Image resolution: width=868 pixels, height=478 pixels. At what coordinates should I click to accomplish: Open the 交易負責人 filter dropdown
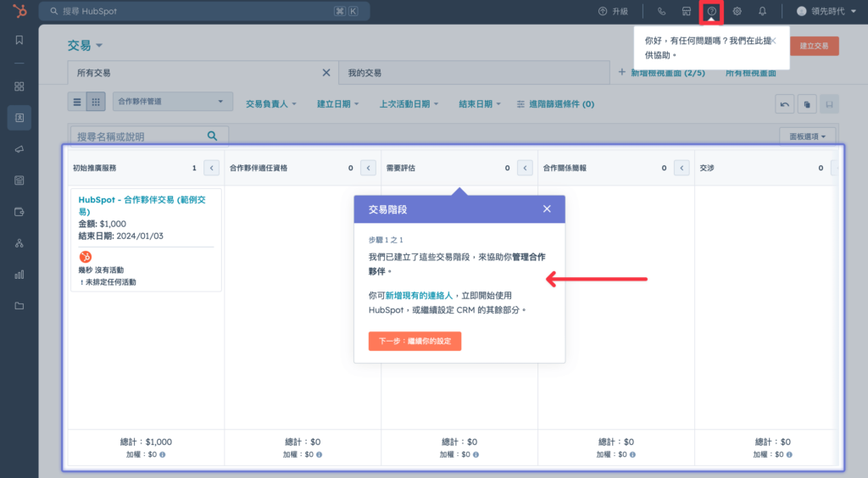click(271, 104)
